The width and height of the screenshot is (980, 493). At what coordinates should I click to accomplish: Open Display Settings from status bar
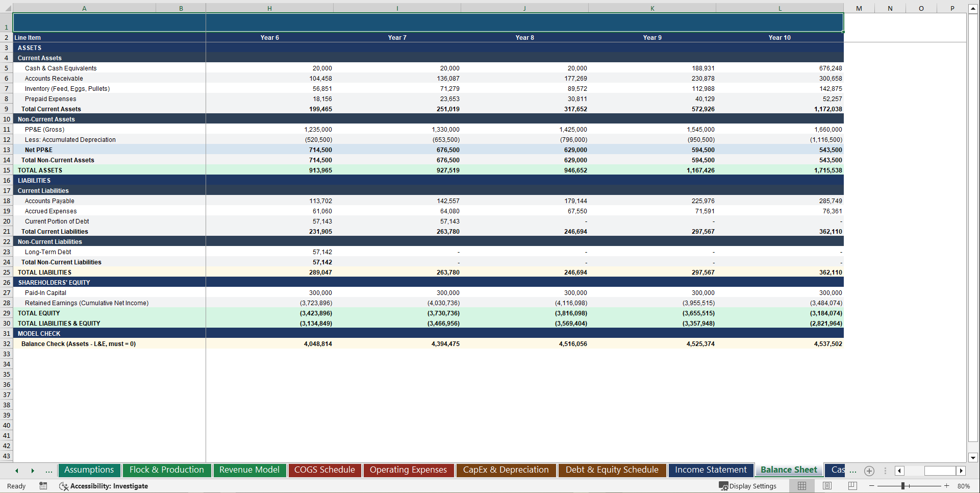click(x=748, y=486)
